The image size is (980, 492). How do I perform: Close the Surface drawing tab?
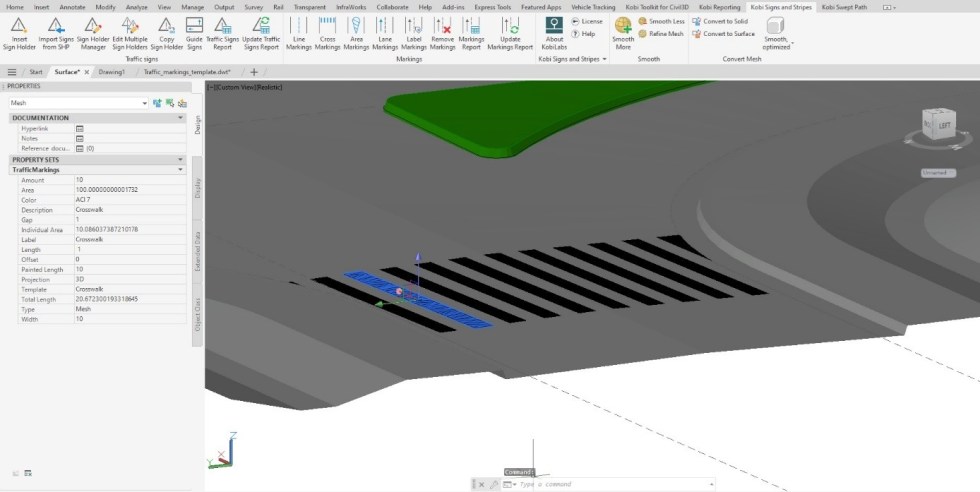[x=87, y=72]
